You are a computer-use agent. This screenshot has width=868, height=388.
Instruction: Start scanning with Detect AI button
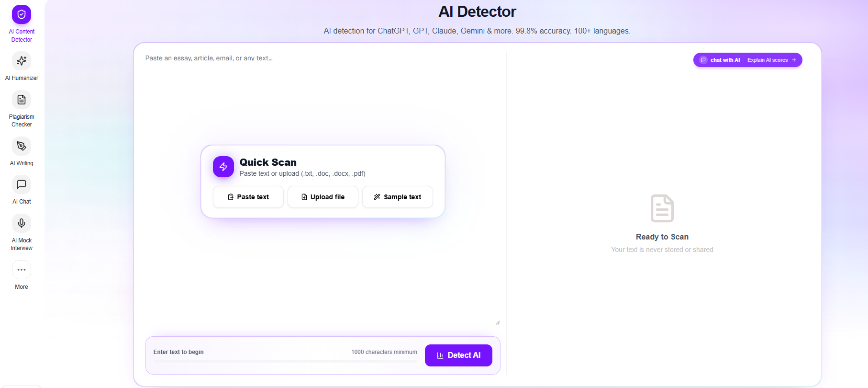458,355
